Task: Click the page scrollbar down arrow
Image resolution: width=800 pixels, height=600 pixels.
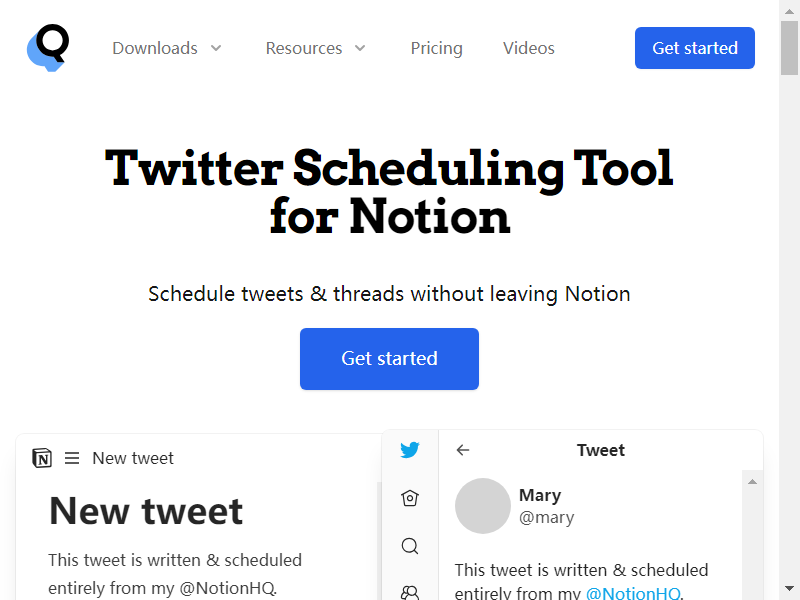Action: click(789, 588)
